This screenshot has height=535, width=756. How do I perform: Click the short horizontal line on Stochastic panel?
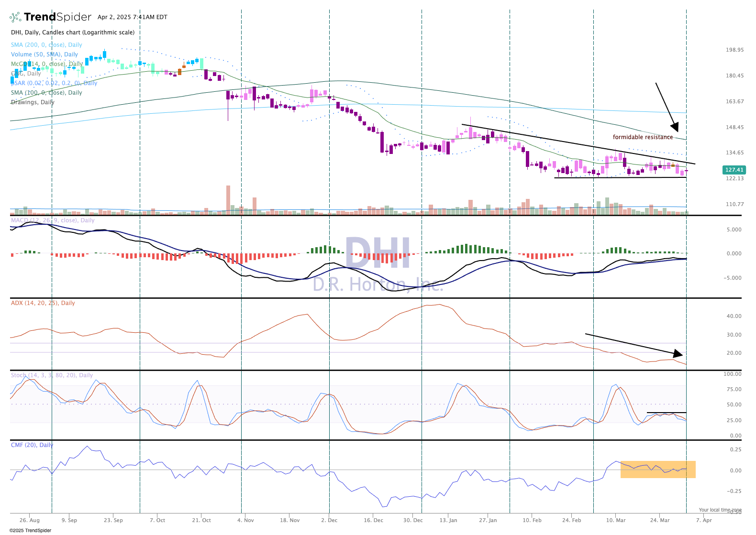pos(666,413)
